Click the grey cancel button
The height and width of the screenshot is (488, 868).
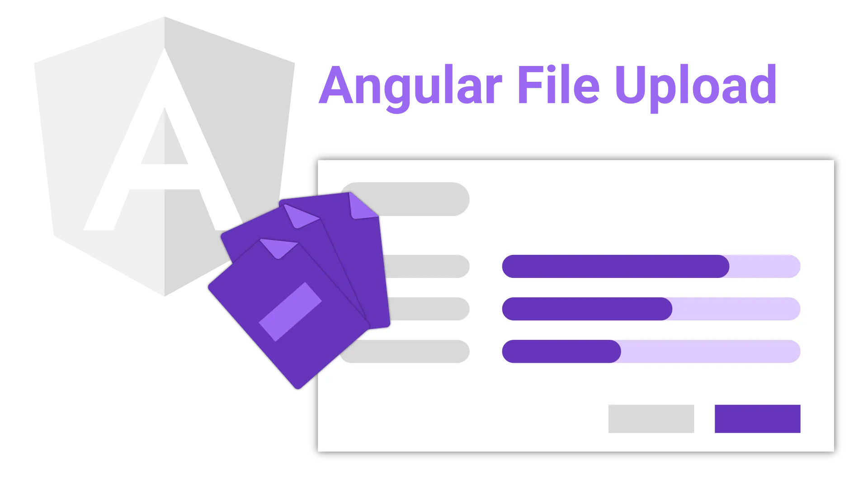(x=651, y=419)
